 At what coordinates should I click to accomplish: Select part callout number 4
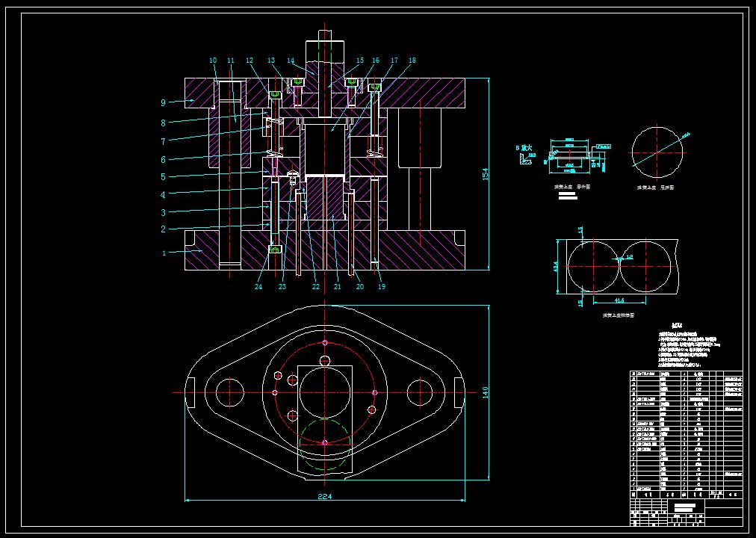163,195
